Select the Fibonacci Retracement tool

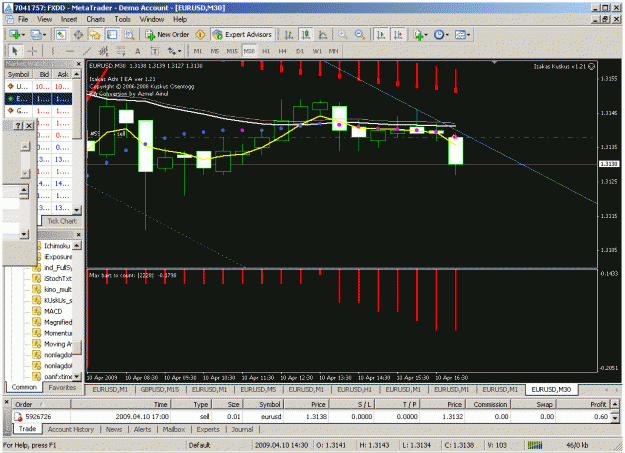pos(120,51)
